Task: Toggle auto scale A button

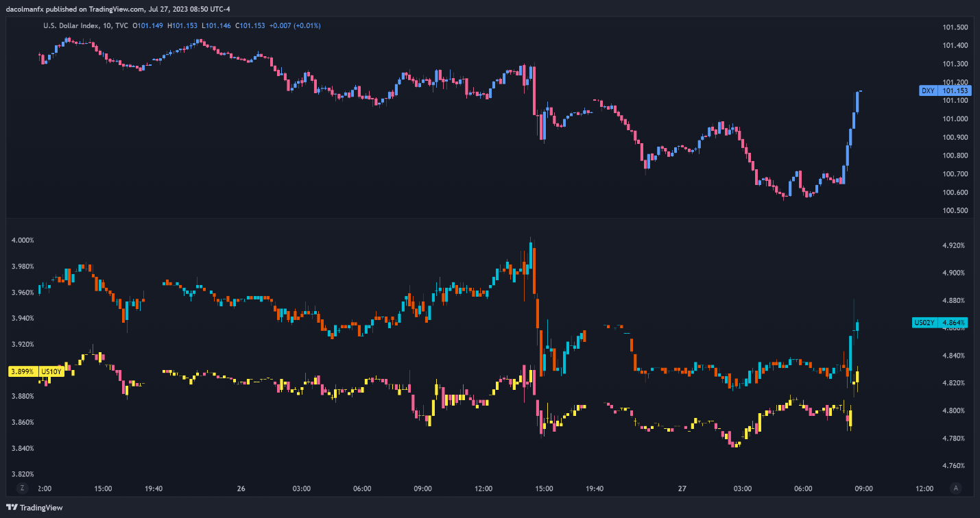Action: click(x=955, y=488)
